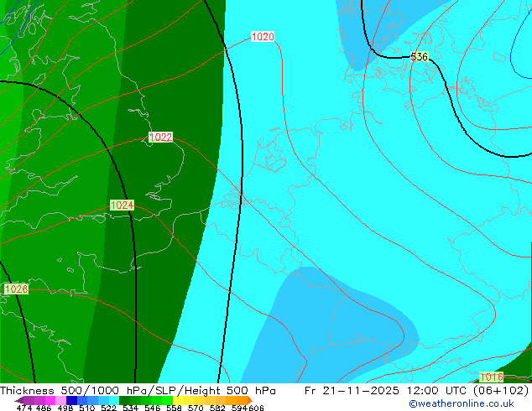532x411 pixels.
Task: Select the cyan swatch left of 534
Action: click(114, 400)
